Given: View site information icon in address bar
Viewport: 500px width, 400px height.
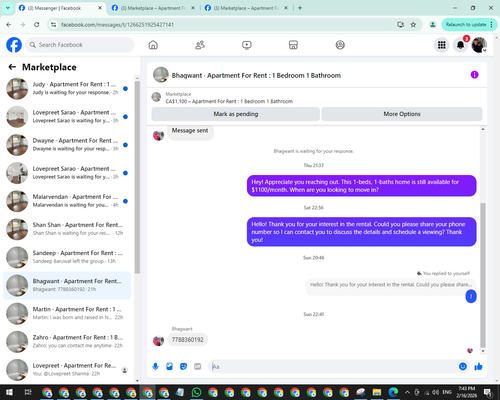Looking at the screenshot, I should point(53,25).
